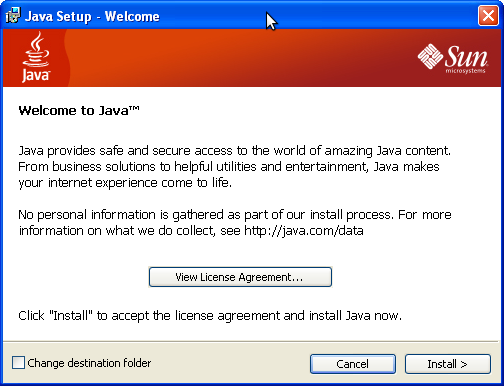The image size is (504, 386).
Task: Click the 'microsystems' text under Sun logo
Action: 465,71
